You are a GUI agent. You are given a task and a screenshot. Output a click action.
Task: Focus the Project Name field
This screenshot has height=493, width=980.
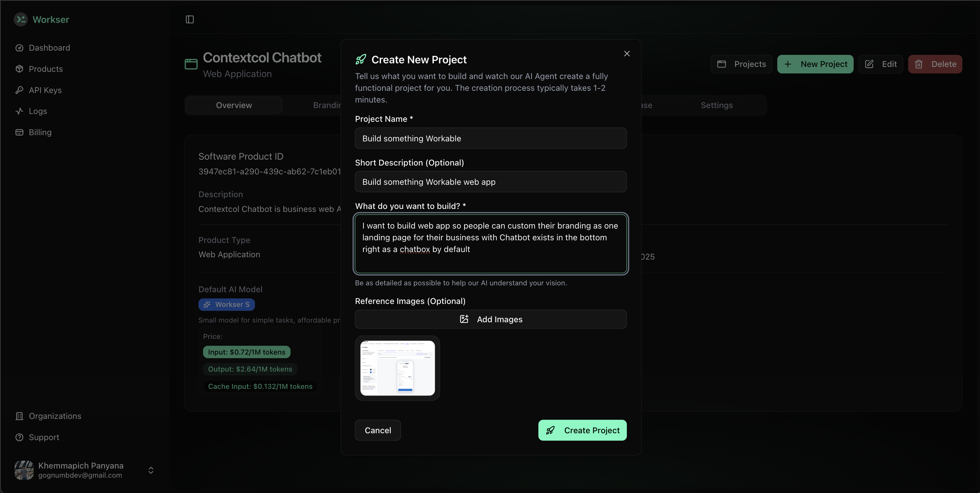(490, 138)
